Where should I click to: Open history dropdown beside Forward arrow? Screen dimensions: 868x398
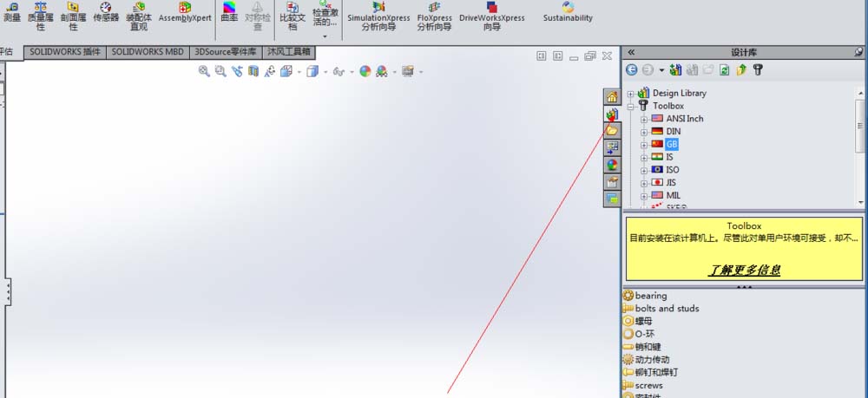[x=661, y=71]
